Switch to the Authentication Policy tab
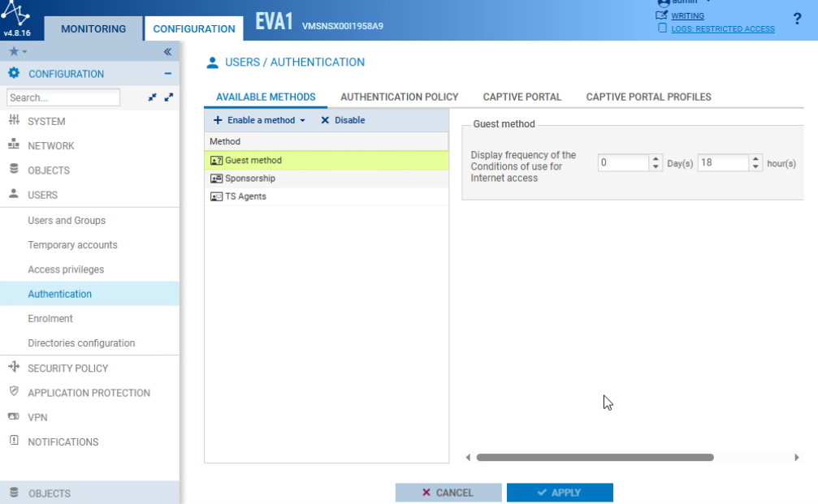Viewport: 818px width, 504px height. click(x=399, y=97)
